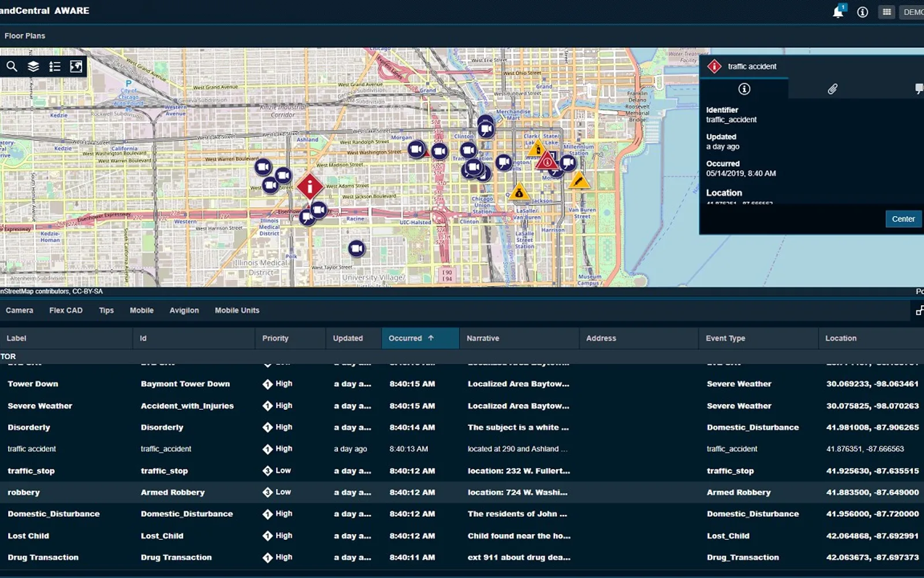The height and width of the screenshot is (578, 924).
Task: Click the 'The residents of John ...' narrative
Action: coord(517,514)
